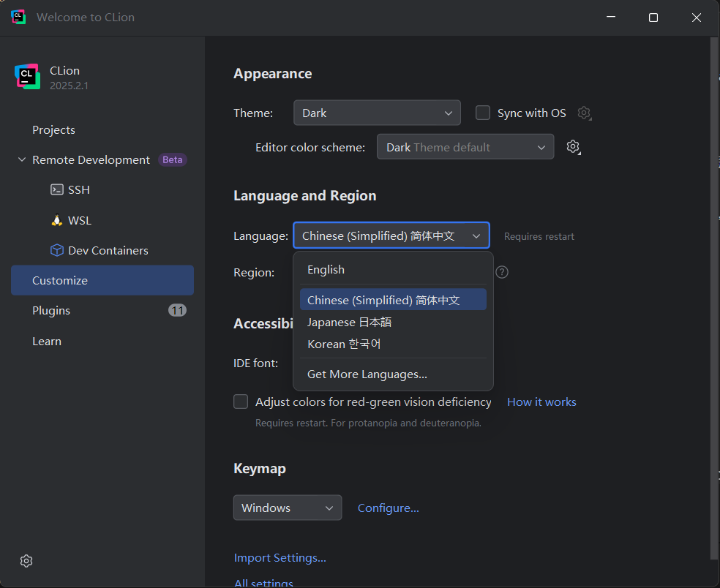Select Japanese 日本語 language option

393,323
